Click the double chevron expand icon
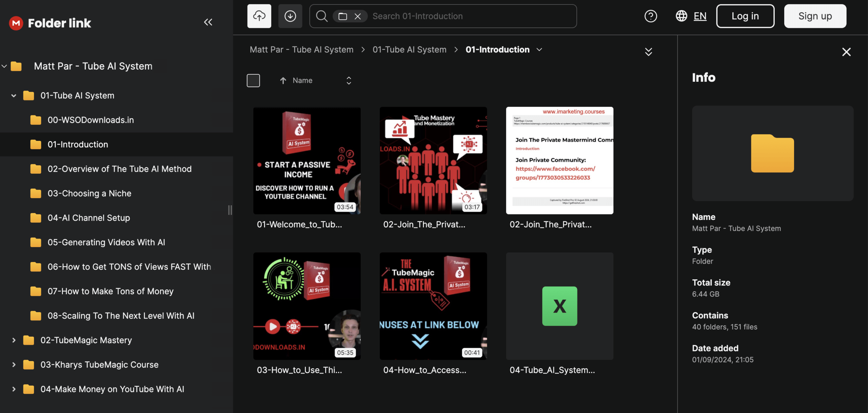 pos(648,52)
